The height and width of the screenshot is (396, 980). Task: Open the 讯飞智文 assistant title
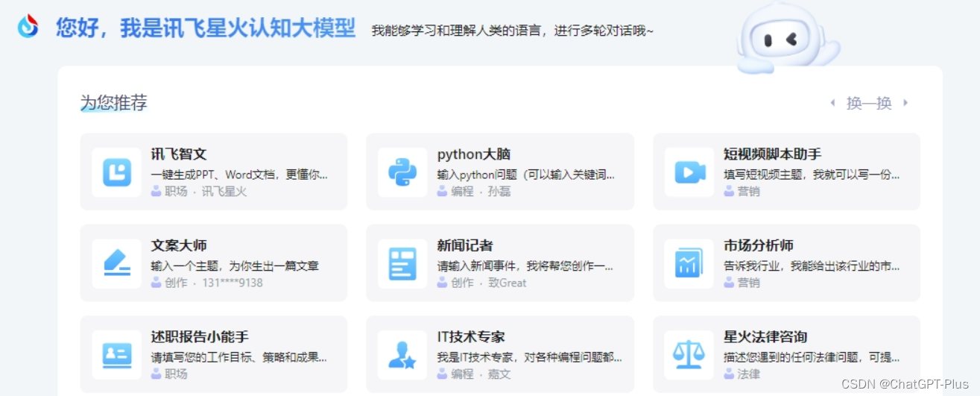pos(179,154)
